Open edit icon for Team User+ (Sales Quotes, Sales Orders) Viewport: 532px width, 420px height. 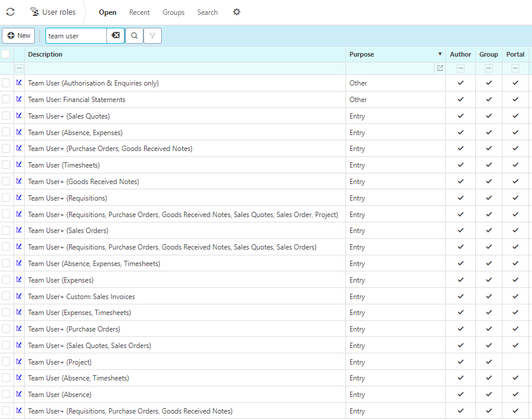(19, 344)
